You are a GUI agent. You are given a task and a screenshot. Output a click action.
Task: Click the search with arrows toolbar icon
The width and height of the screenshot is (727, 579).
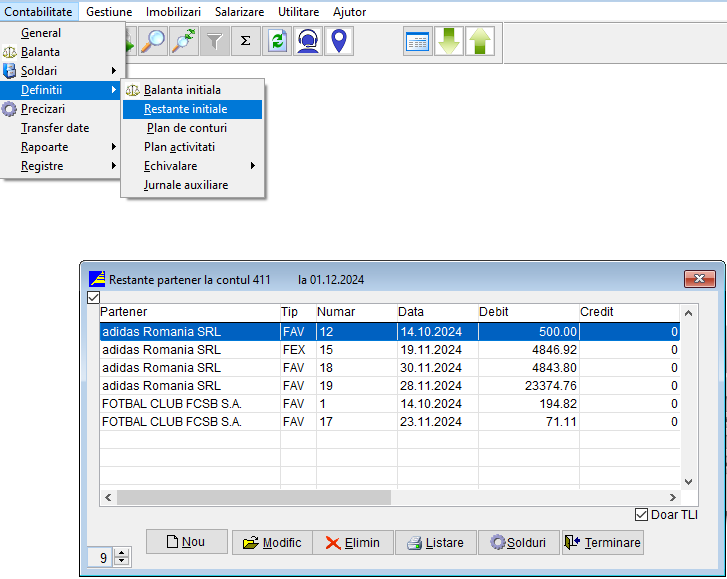(x=184, y=41)
